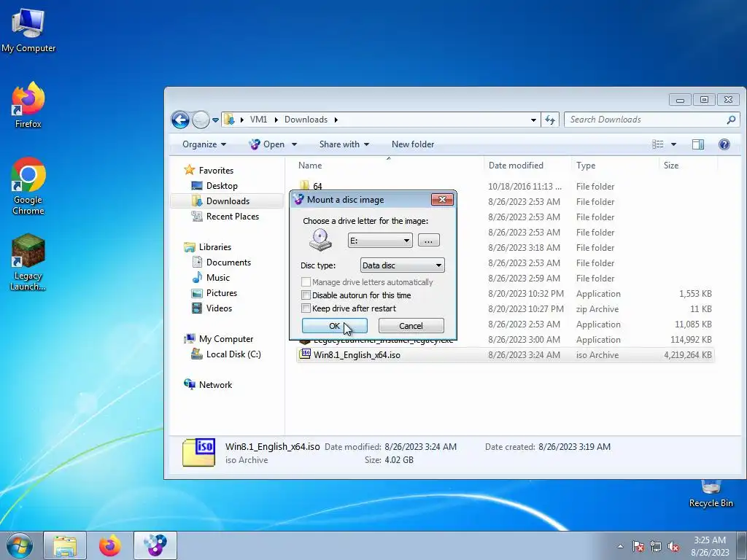
Task: Open the Organize menu
Action: coord(204,144)
